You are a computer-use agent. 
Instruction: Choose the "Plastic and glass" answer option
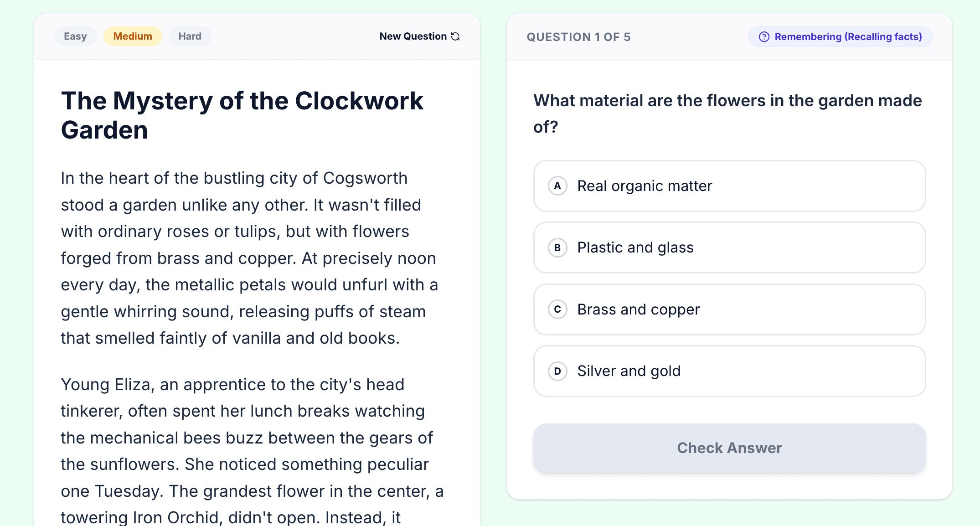point(635,248)
